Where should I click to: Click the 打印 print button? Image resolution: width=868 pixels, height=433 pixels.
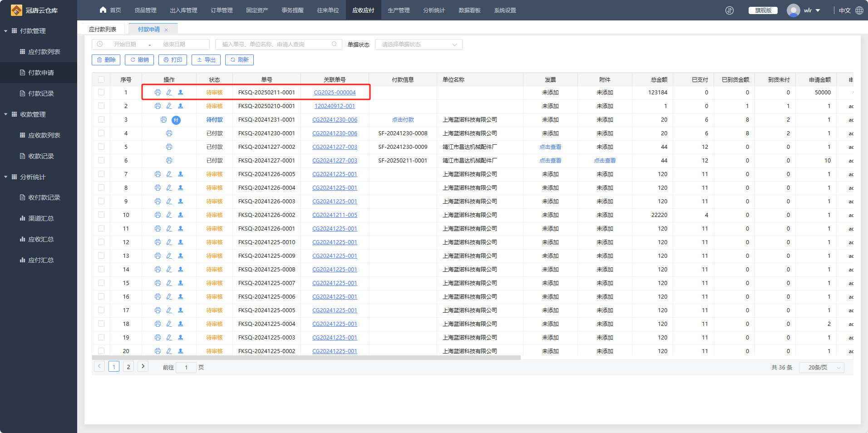173,60
